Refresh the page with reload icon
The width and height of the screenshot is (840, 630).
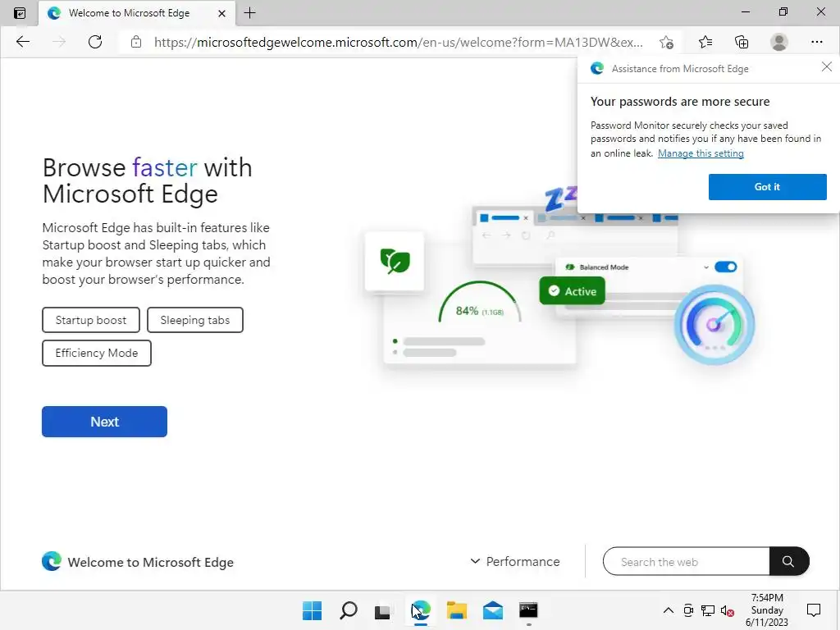pyautogui.click(x=95, y=42)
